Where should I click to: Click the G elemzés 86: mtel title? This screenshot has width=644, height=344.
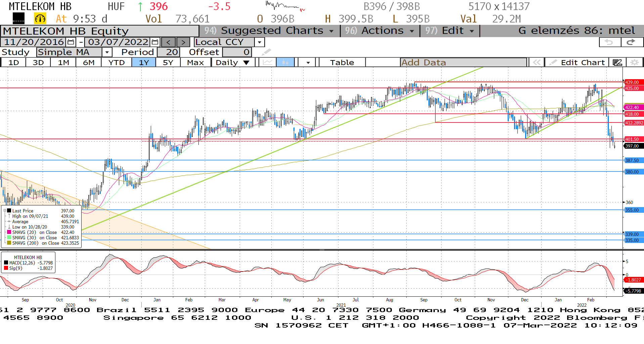click(x=577, y=31)
